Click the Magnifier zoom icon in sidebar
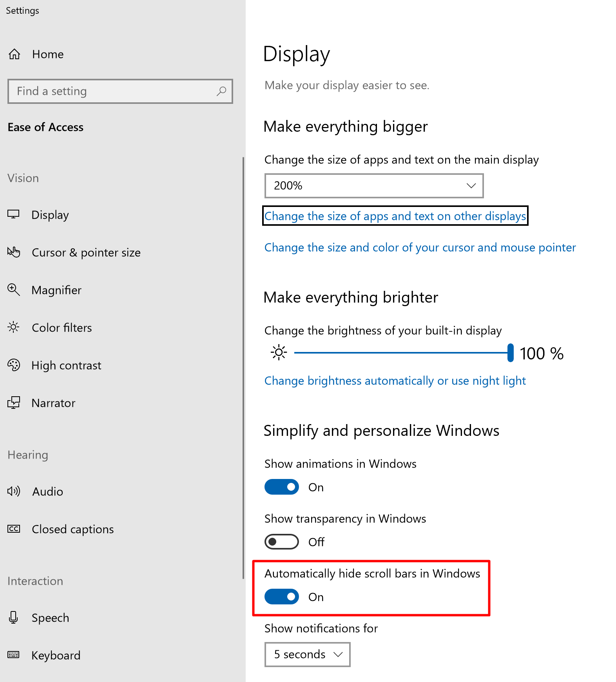 coord(14,290)
